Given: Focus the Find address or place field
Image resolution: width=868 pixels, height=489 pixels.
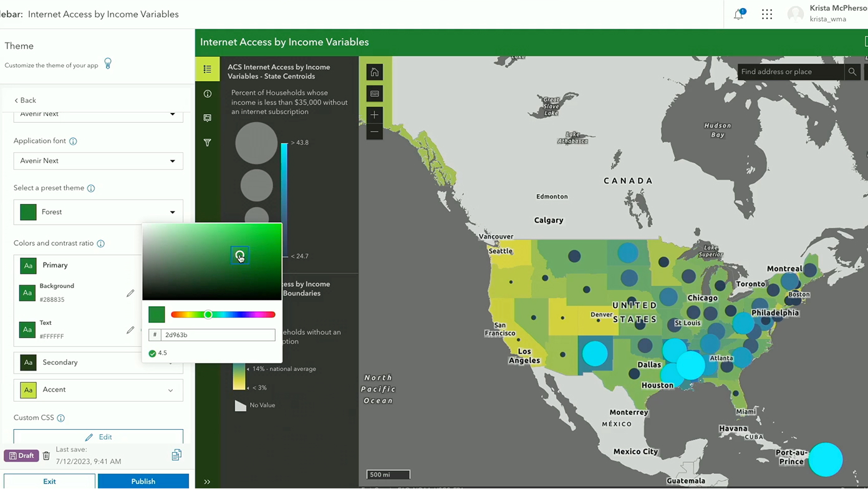Looking at the screenshot, I should click(x=791, y=72).
